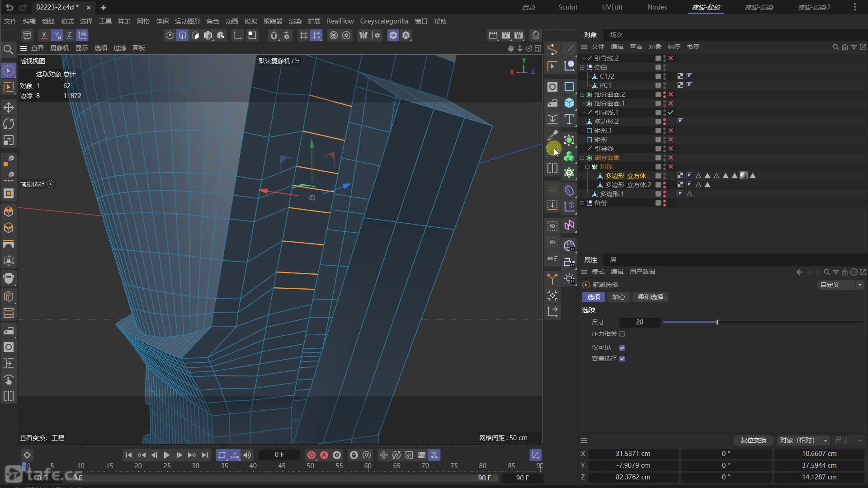
Task: Switch to the 柔和选择 tab
Action: click(650, 297)
